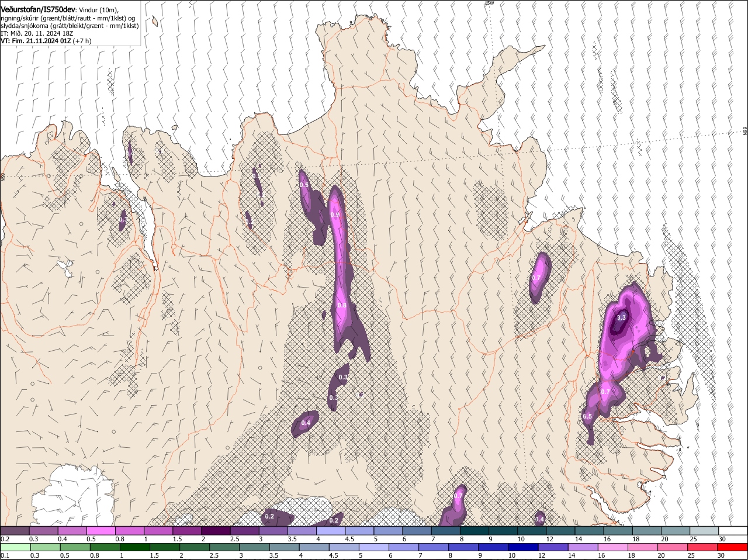Select the 0.1 label in the lower legend scale
748x560 pixels.
[x=5, y=555]
